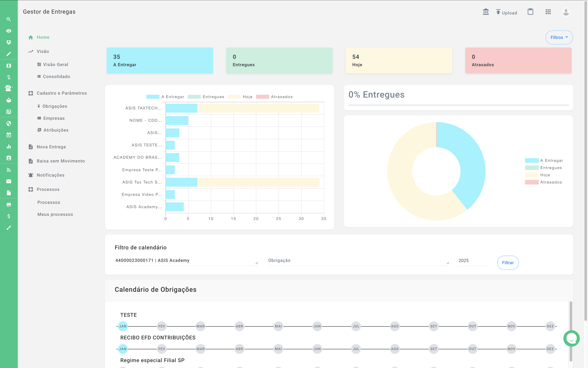Select JAN marker in TESTE timeline
Viewport: 588px width, 368px height.
(x=123, y=326)
